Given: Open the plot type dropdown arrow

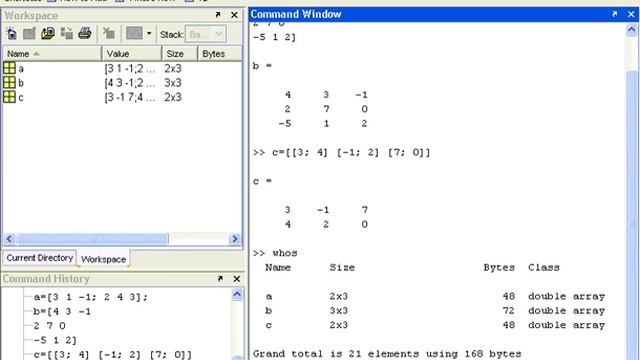Looking at the screenshot, I should (x=149, y=33).
